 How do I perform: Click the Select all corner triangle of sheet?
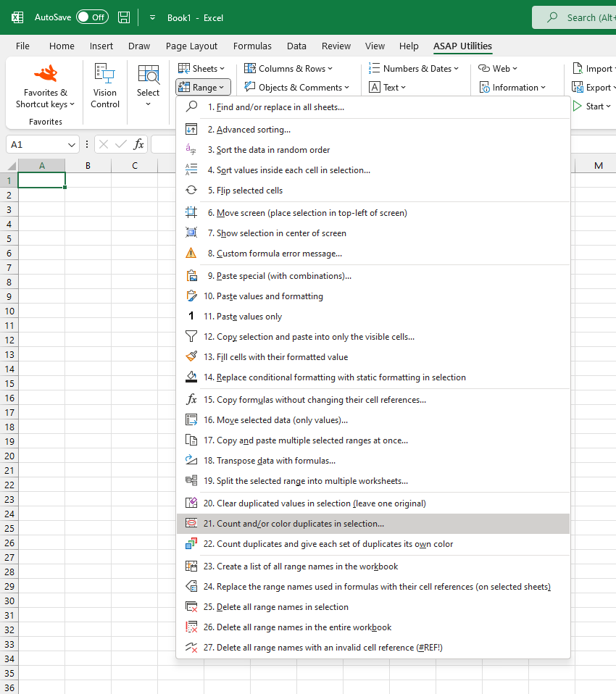12,166
